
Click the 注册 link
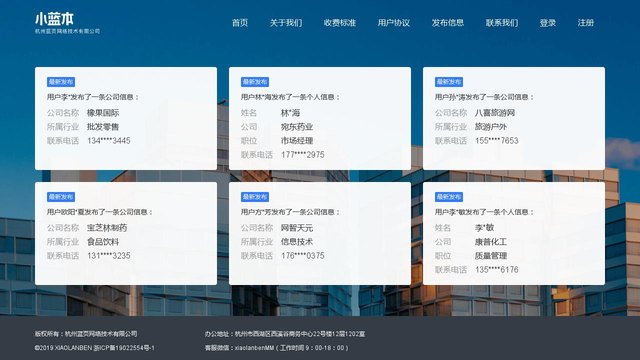(x=586, y=23)
